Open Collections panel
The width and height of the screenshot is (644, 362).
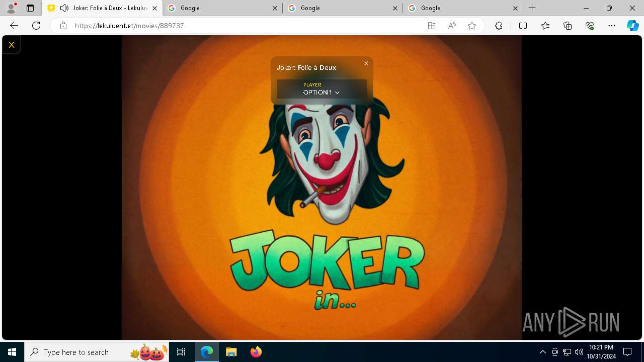pos(568,26)
